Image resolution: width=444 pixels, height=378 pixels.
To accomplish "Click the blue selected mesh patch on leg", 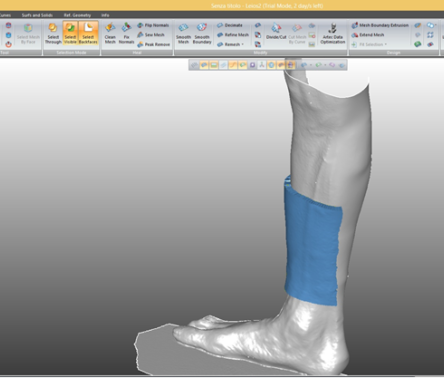I will point(313,248).
